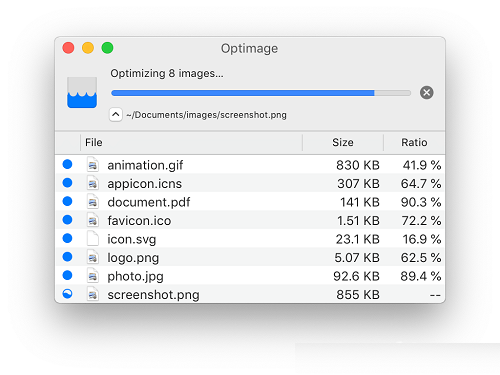The width and height of the screenshot is (500, 375).
Task: Select the photo.jpg file name
Action: [x=136, y=277]
